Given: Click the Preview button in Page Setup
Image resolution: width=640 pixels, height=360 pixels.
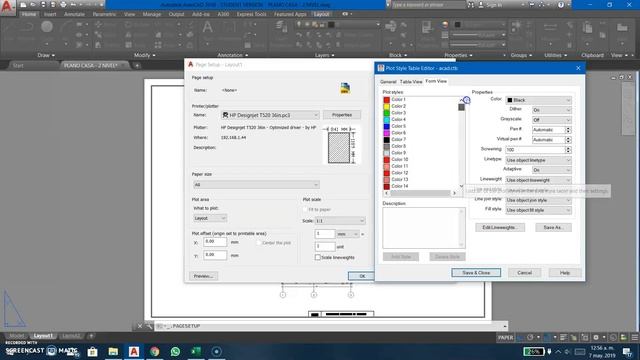Looking at the screenshot, I should (x=203, y=276).
